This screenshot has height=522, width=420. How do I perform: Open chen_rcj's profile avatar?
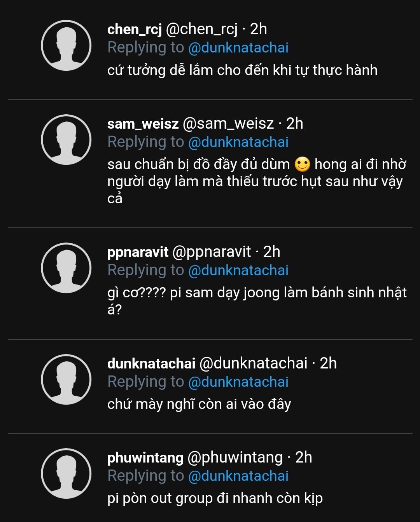click(66, 45)
